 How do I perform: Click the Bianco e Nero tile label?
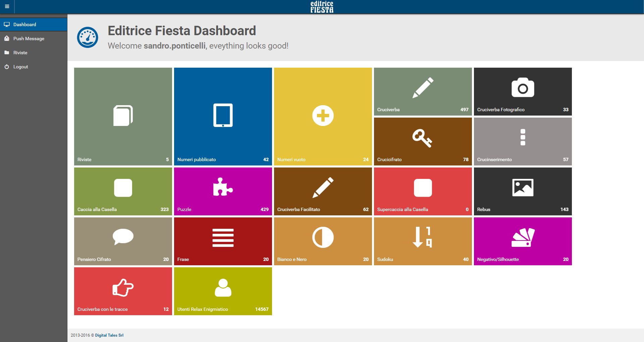[x=292, y=259]
